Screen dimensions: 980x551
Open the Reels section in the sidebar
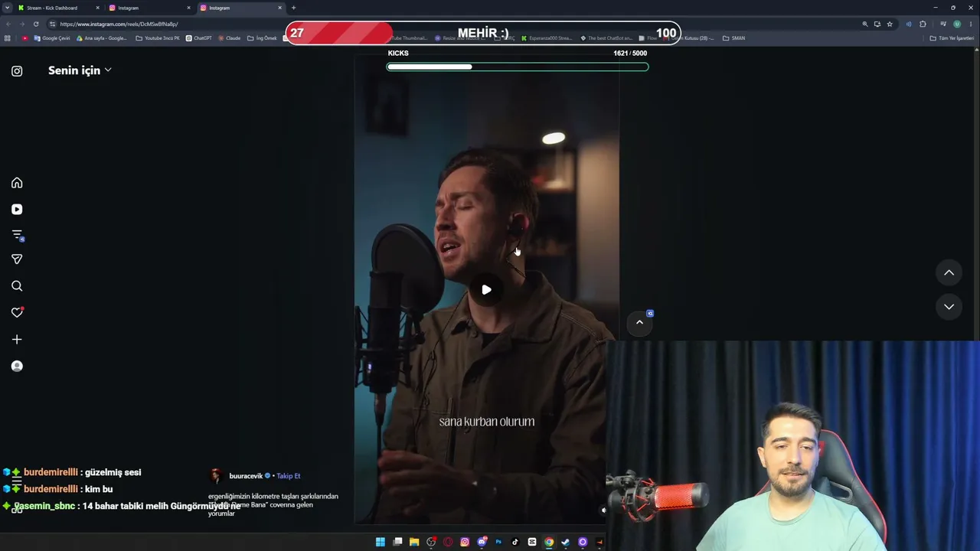point(17,209)
